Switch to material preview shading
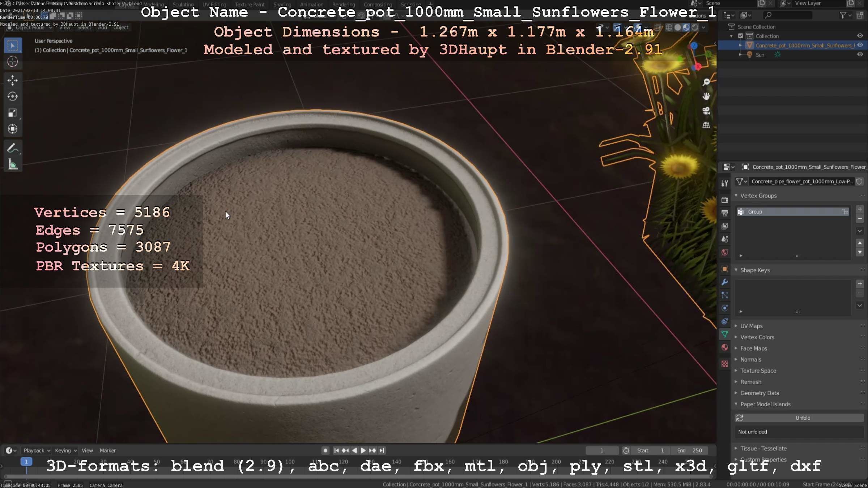This screenshot has height=488, width=868. [x=686, y=27]
